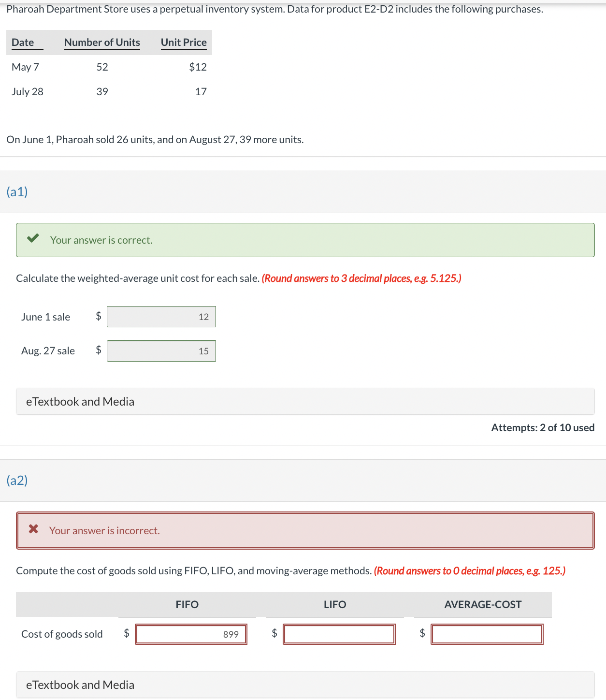Click the green checkmark success icon

pos(33,237)
